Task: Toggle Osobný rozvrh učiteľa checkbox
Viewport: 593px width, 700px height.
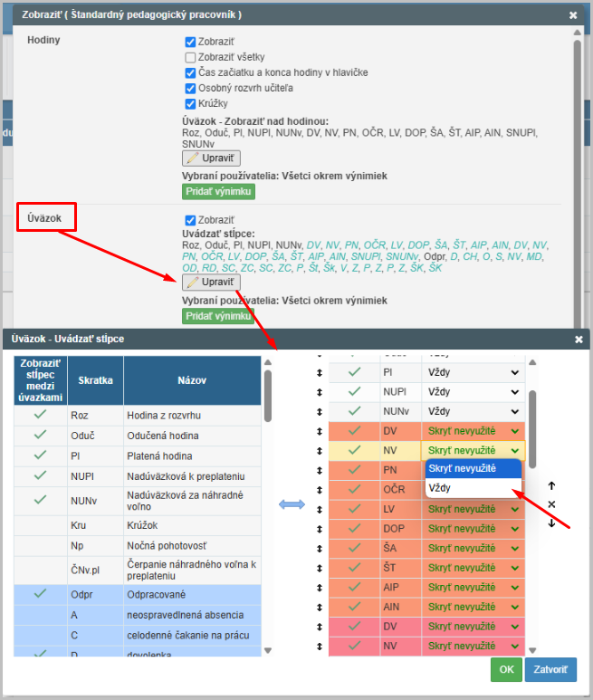Action: pyautogui.click(x=190, y=89)
